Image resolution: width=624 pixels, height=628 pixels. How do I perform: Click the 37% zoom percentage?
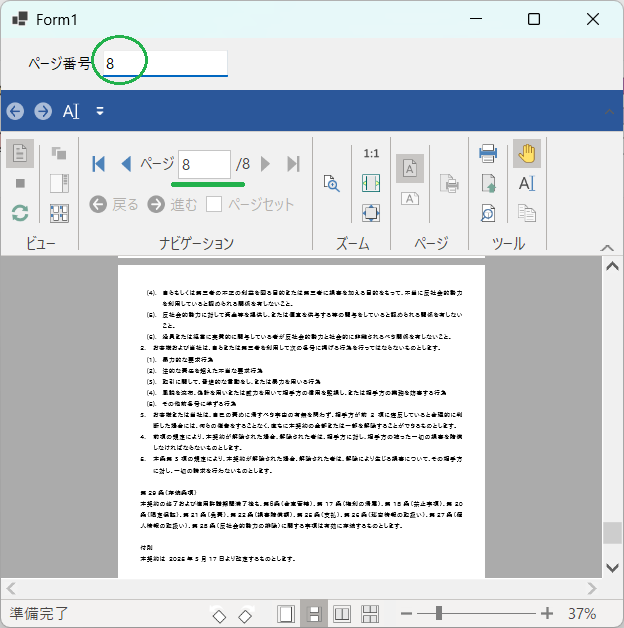point(582,614)
